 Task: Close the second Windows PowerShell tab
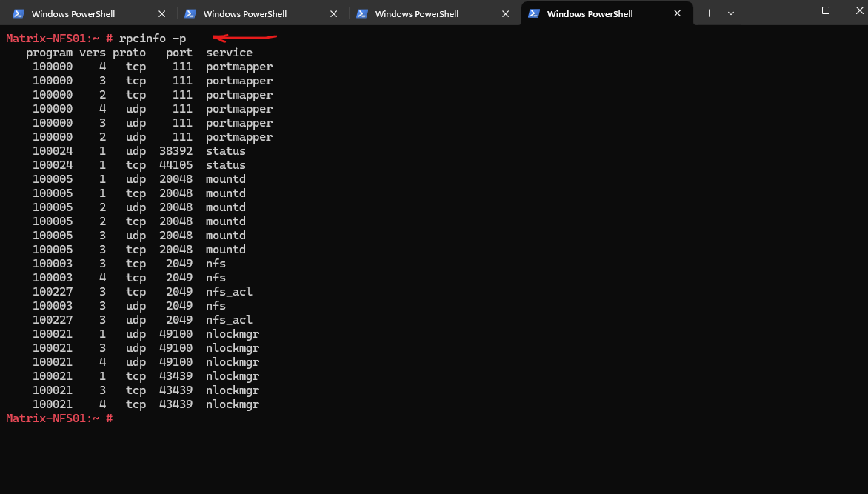[x=333, y=14]
